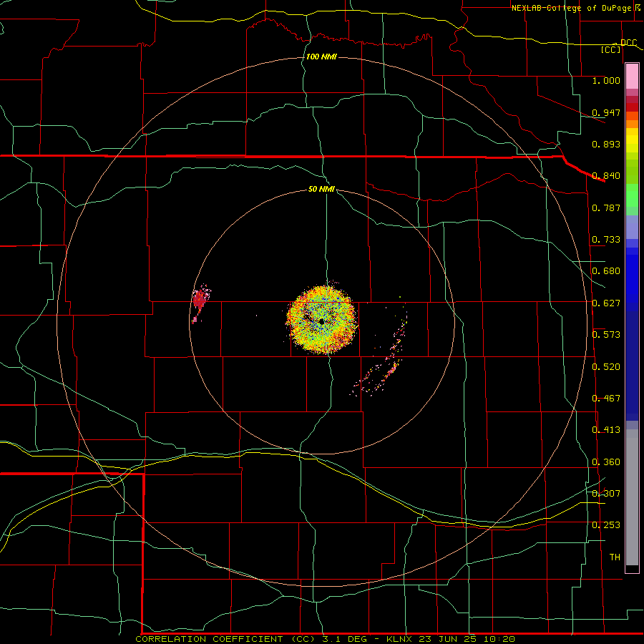Click the 0.733 scale value
Viewport: 644px width, 644px height.
pos(606,240)
